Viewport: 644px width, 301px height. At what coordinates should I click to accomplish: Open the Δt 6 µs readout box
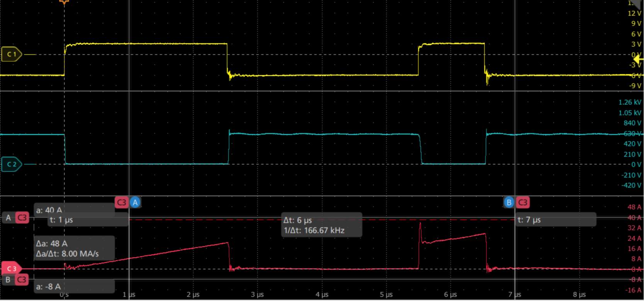click(x=321, y=225)
